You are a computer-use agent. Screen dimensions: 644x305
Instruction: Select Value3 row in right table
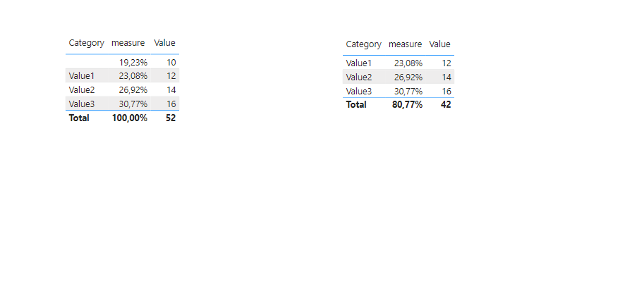pyautogui.click(x=399, y=91)
